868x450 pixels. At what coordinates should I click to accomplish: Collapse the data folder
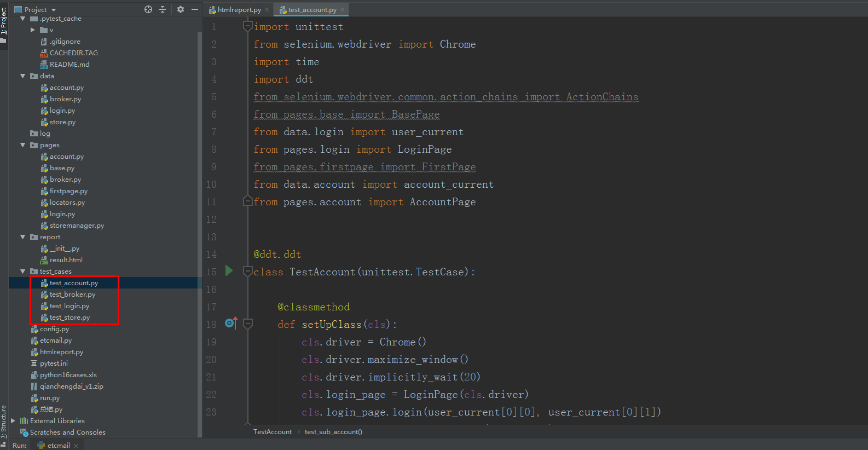(x=23, y=76)
